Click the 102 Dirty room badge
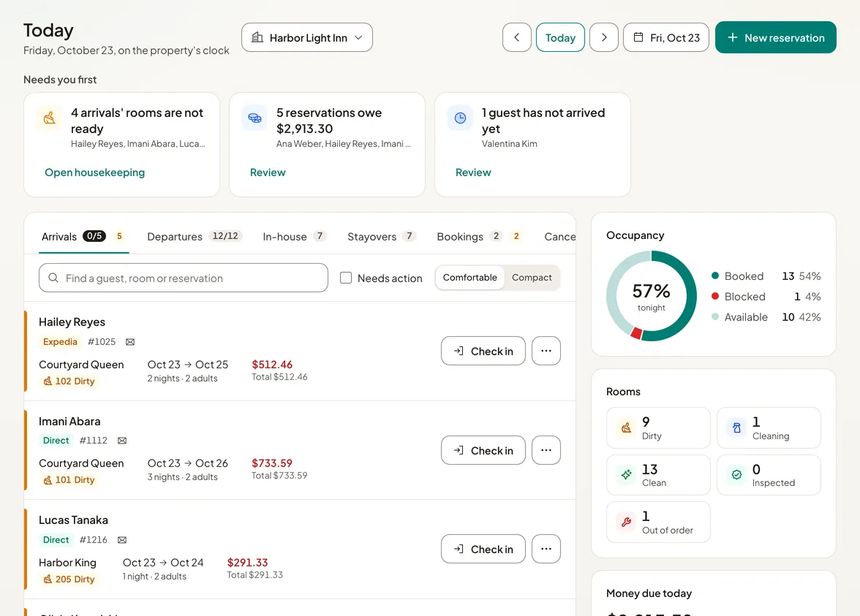Screen dimensions: 860x616 [x=69, y=381]
